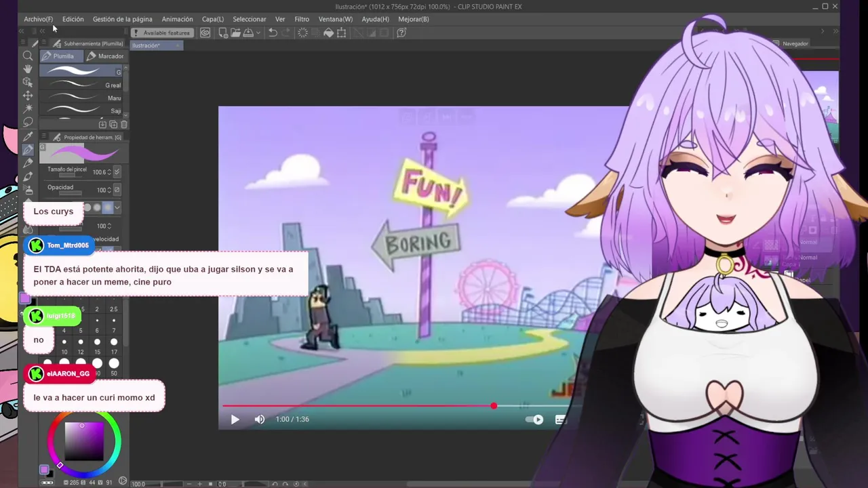Open the help question-mark icon
Viewport: 868px width, 488px height.
click(401, 33)
